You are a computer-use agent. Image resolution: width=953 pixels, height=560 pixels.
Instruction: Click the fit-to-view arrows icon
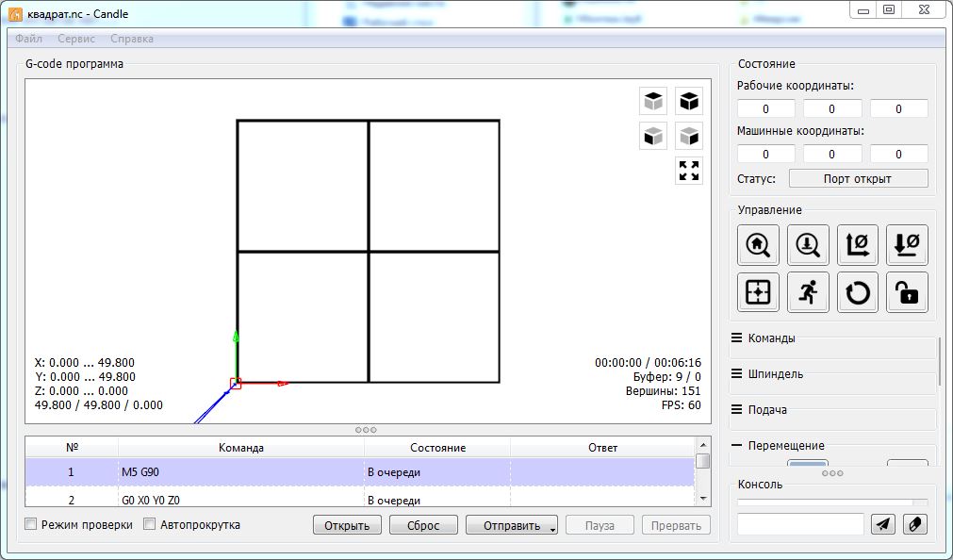(689, 171)
